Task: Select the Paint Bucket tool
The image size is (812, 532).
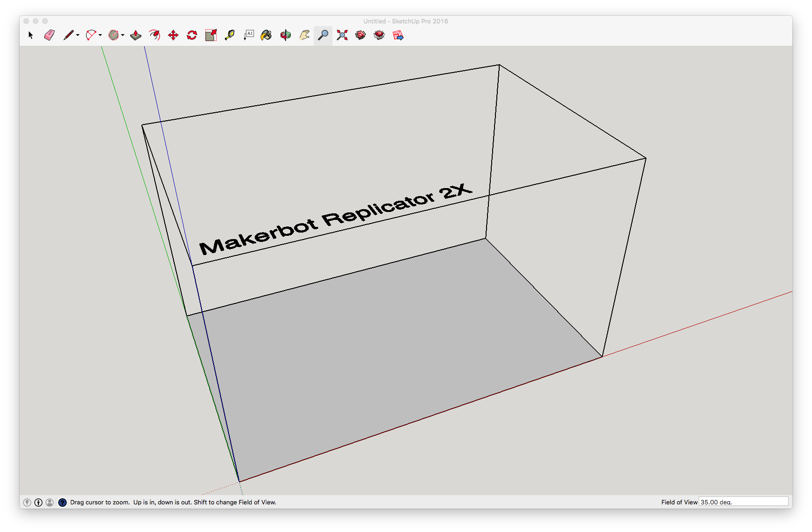Action: (266, 35)
